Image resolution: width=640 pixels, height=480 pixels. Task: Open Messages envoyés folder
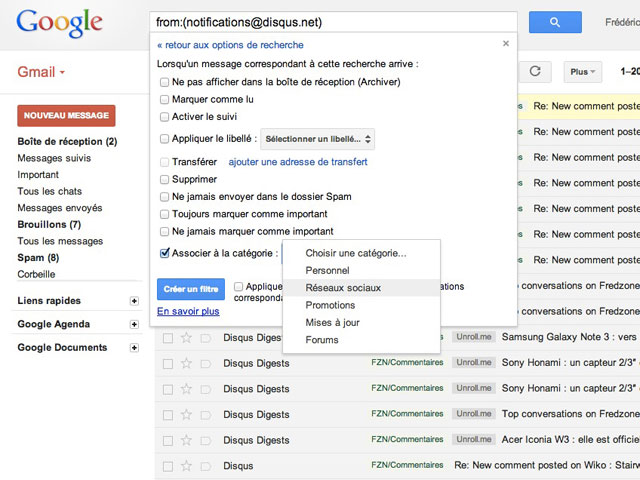[60, 208]
